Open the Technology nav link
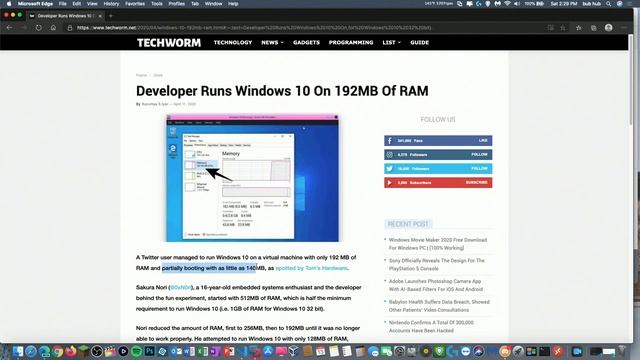This screenshot has width=640, height=360. (x=233, y=42)
